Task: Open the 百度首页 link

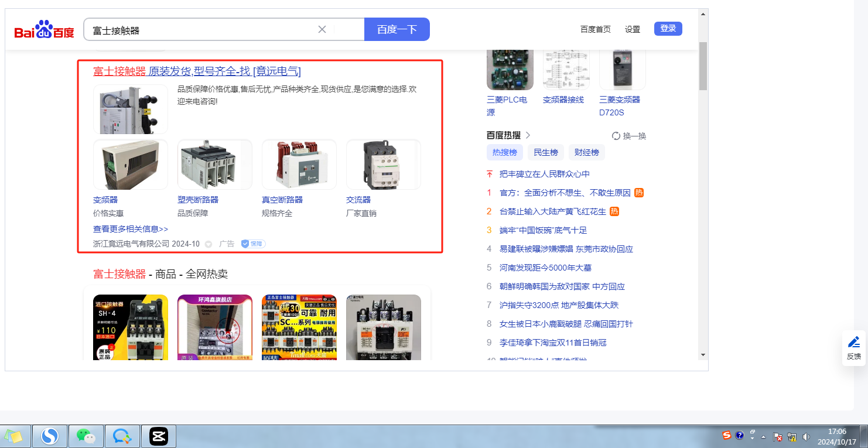Action: (x=596, y=29)
